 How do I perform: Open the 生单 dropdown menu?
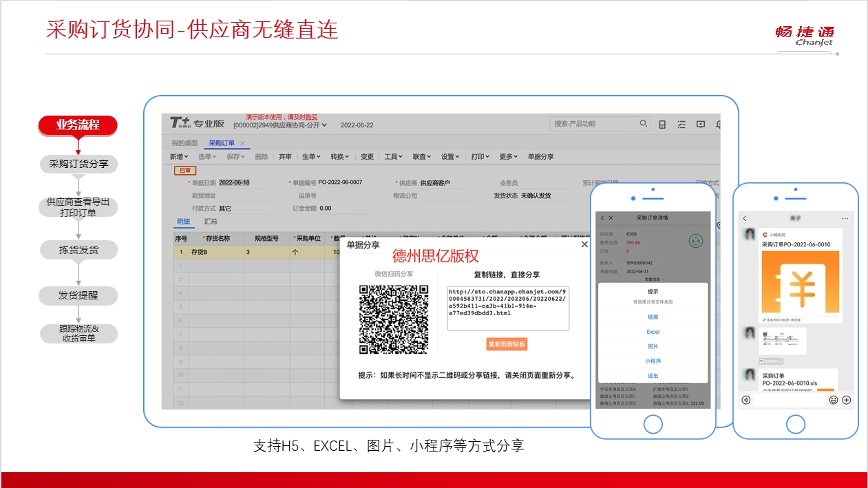point(311,157)
